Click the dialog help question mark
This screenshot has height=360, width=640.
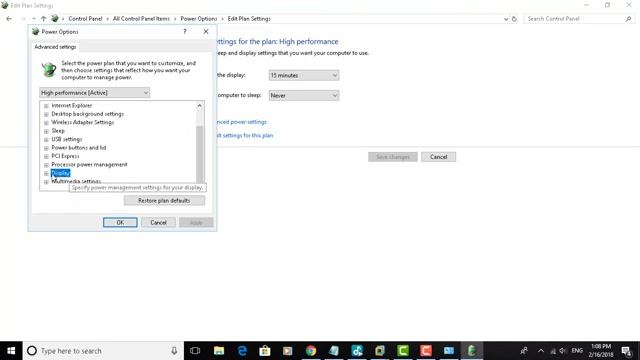click(185, 31)
